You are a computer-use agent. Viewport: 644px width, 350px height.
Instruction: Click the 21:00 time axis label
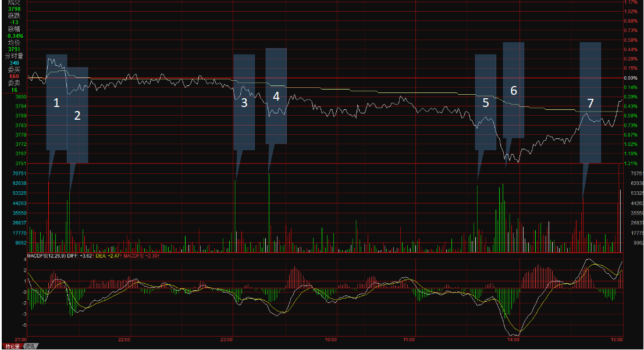(x=20, y=339)
